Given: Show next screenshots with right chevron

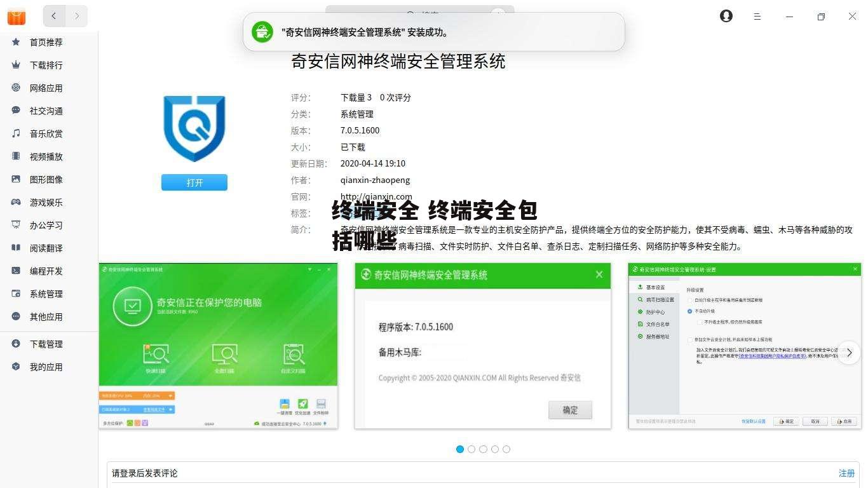Looking at the screenshot, I should 849,353.
